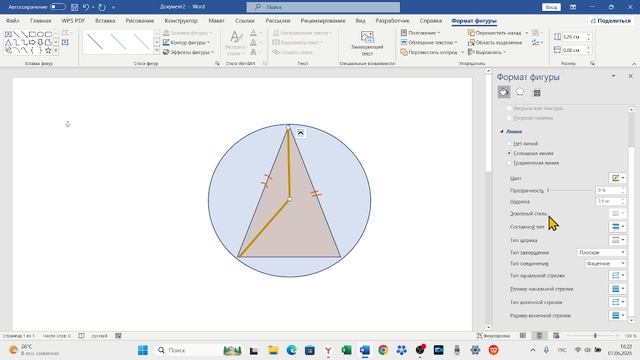Open the Вид tab
This screenshot has width=640, height=360.
click(x=360, y=20)
